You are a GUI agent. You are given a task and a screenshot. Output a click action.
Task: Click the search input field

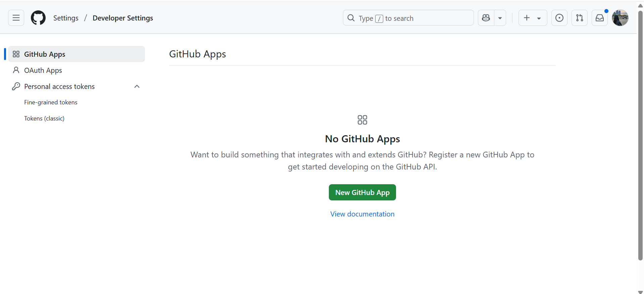tap(408, 18)
